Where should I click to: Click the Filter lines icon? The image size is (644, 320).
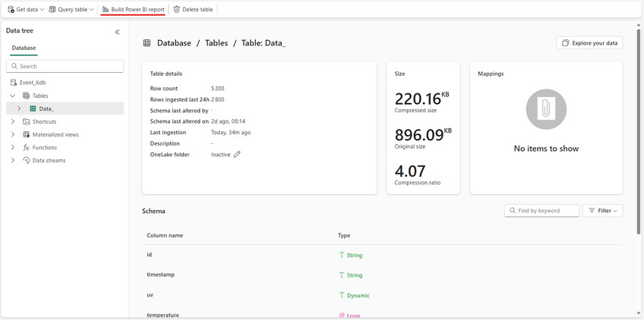click(x=592, y=211)
